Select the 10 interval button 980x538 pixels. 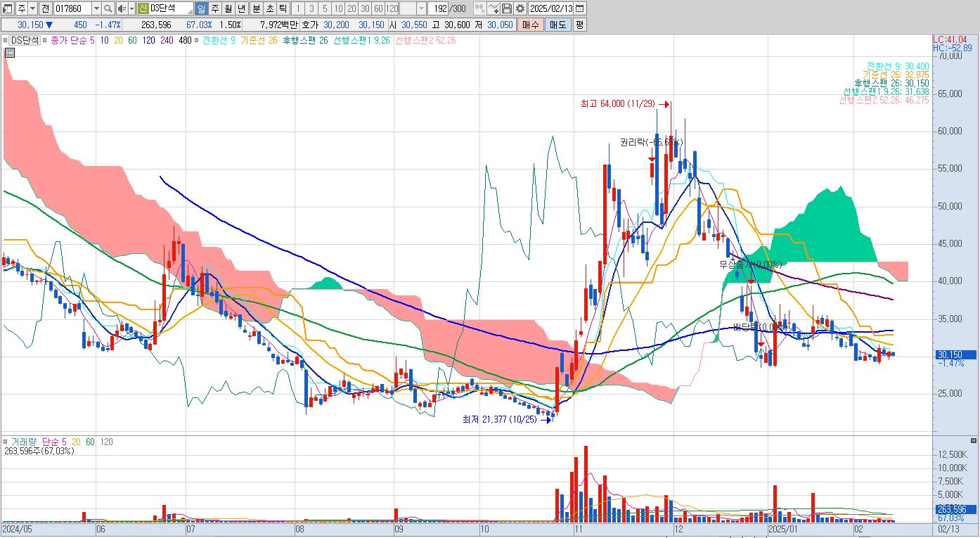tap(338, 8)
